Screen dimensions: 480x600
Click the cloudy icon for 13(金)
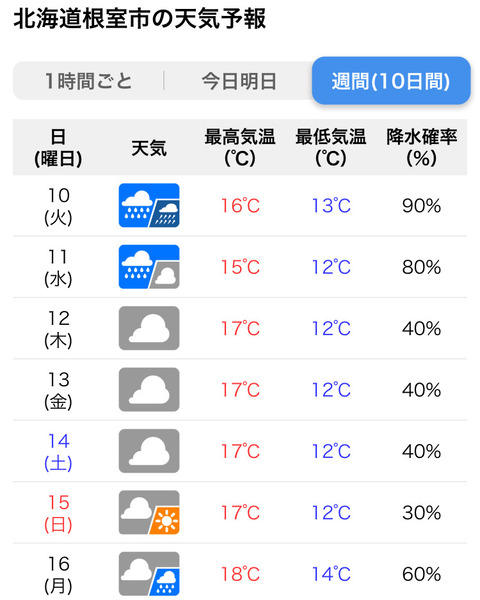point(149,390)
